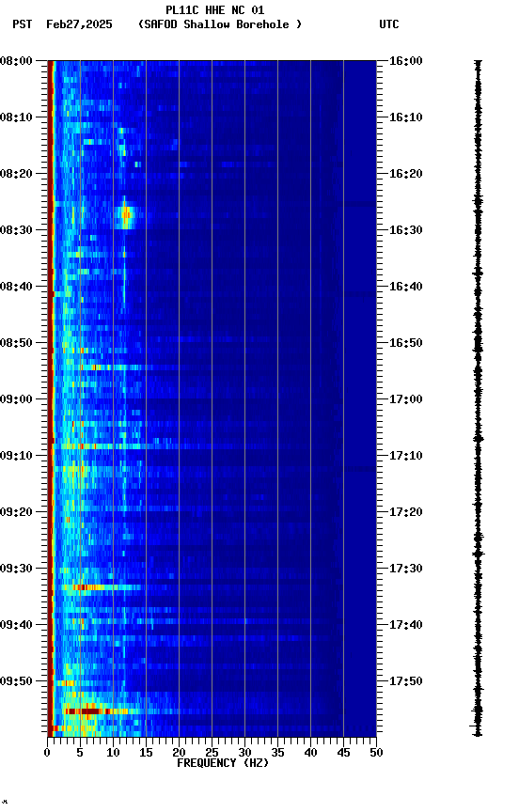
Task: Click the seismogram waveform trace beside the spectrogram
Action: (478, 398)
